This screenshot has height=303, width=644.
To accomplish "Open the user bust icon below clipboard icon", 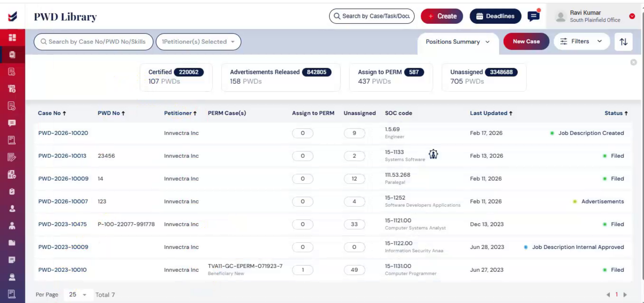I will tap(12, 209).
